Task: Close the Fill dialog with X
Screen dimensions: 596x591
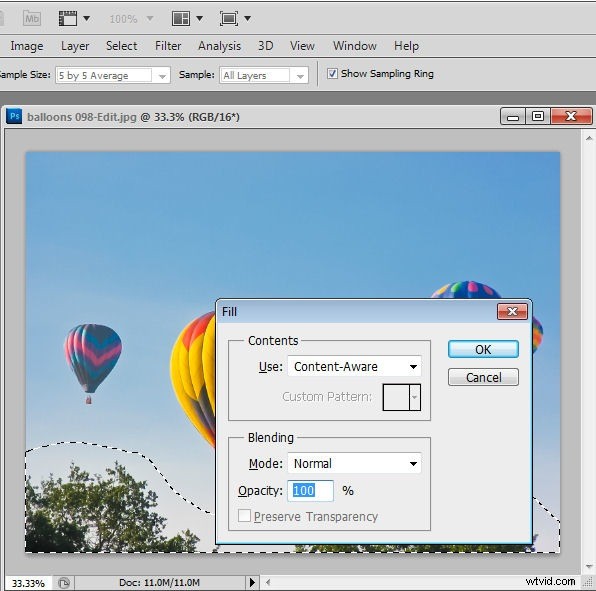Action: pyautogui.click(x=512, y=312)
